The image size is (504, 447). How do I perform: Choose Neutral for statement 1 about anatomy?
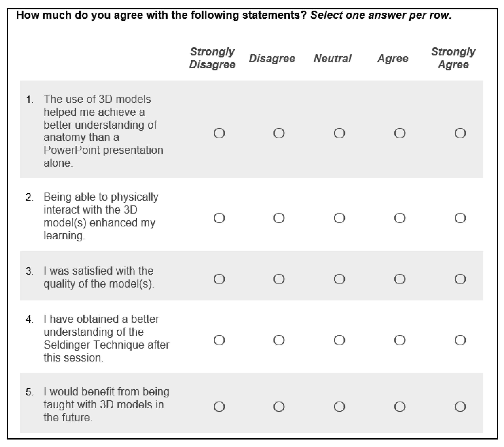[x=339, y=133]
